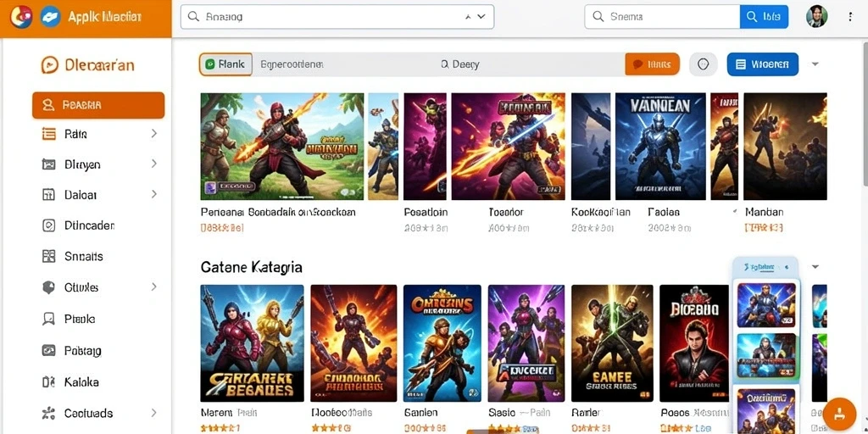Click the red and yellow logo icon
The width and height of the screenshot is (868, 434).
[21, 17]
